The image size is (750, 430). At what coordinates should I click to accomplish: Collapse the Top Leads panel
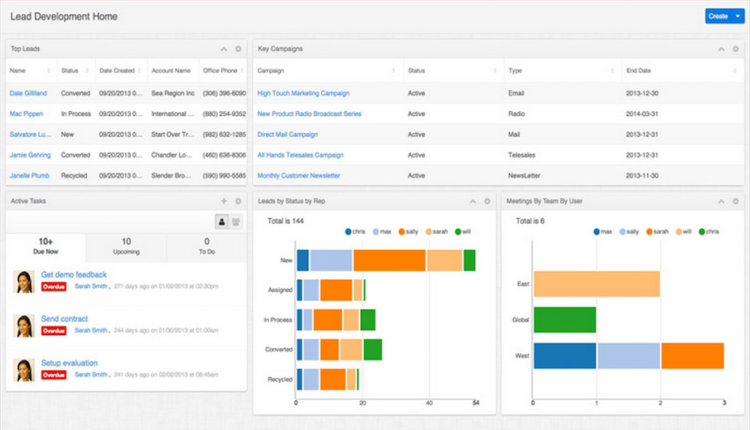pos(223,48)
